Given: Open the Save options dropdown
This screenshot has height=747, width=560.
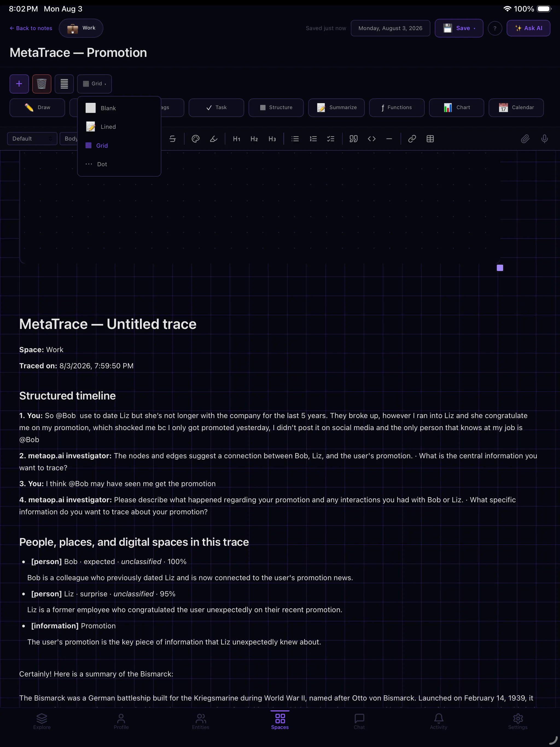Looking at the screenshot, I should pos(459,28).
